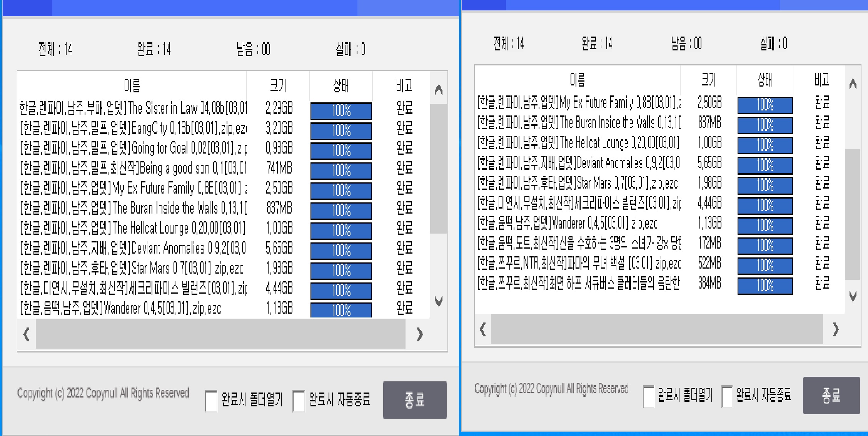Viewport: 868px width, 436px height.
Task: Click scroll down arrow in right list
Action: (x=853, y=296)
